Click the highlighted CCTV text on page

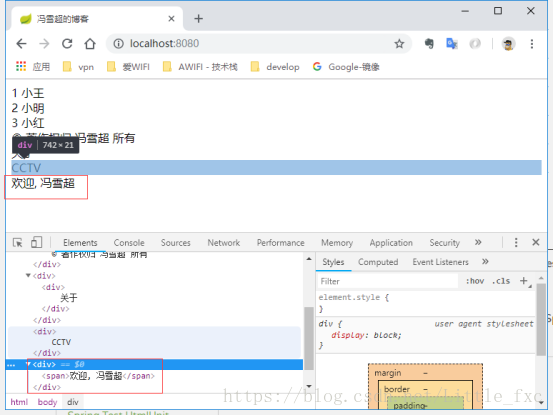26,168
